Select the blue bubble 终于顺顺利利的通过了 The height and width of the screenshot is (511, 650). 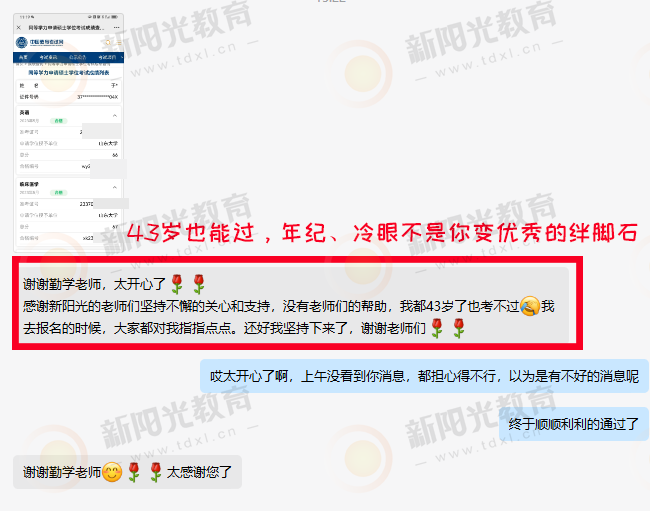pyautogui.click(x=574, y=424)
